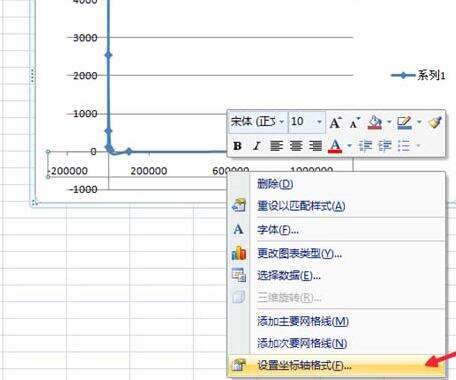Viewport: 456px width, 380px height.
Task: Click the vertical axis label -1000
Action: (83, 189)
